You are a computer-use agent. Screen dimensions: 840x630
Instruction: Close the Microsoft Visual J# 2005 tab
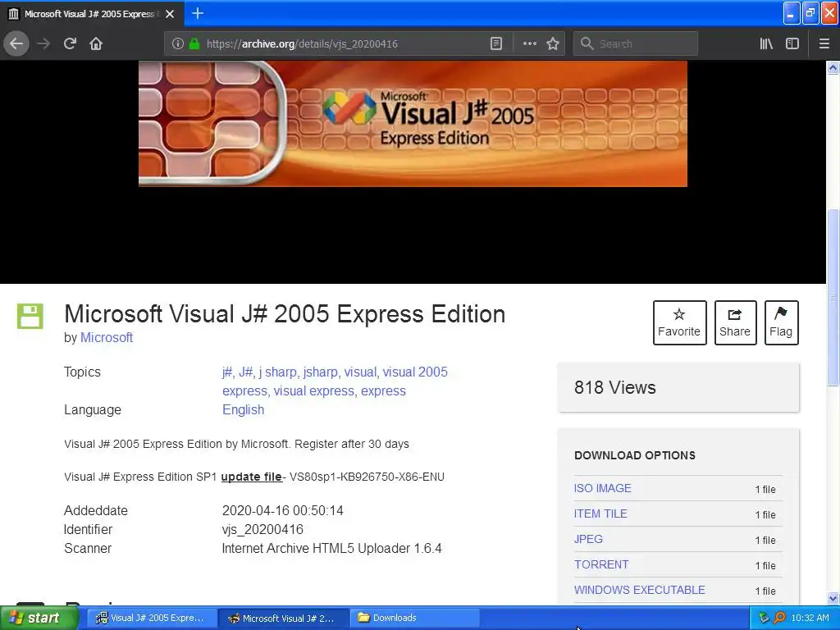(x=170, y=14)
